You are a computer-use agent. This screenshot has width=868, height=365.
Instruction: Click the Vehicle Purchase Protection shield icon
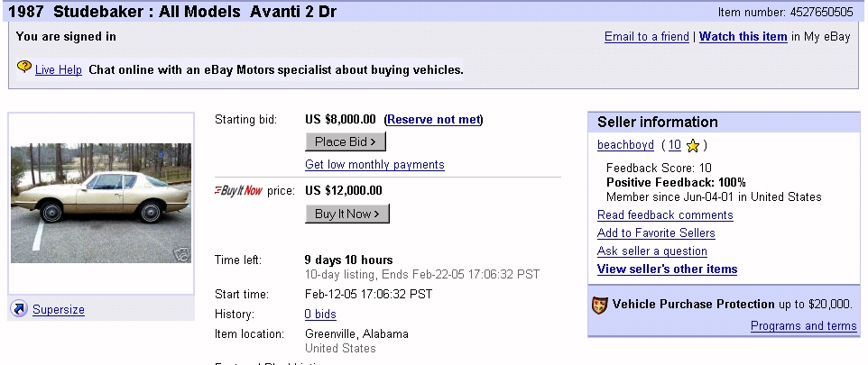click(600, 305)
